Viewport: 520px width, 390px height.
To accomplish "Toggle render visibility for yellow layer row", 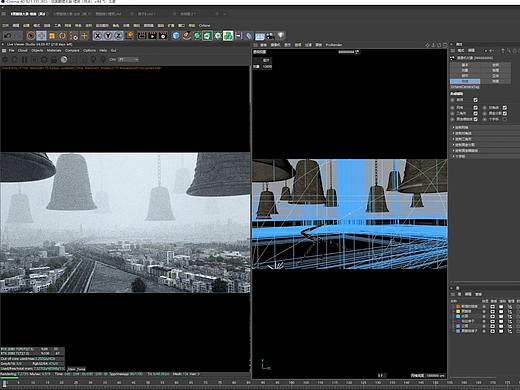I will 501,311.
